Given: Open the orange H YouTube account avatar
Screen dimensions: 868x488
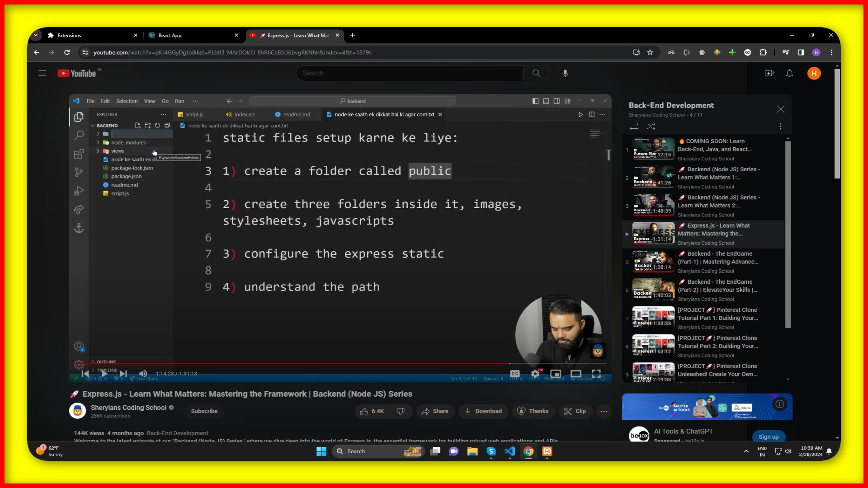Looking at the screenshot, I should [814, 73].
